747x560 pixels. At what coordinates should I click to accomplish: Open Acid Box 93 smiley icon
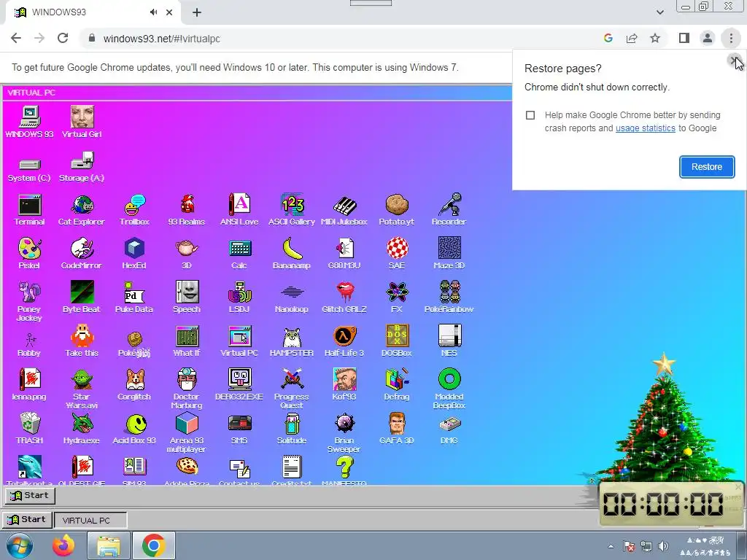click(134, 429)
